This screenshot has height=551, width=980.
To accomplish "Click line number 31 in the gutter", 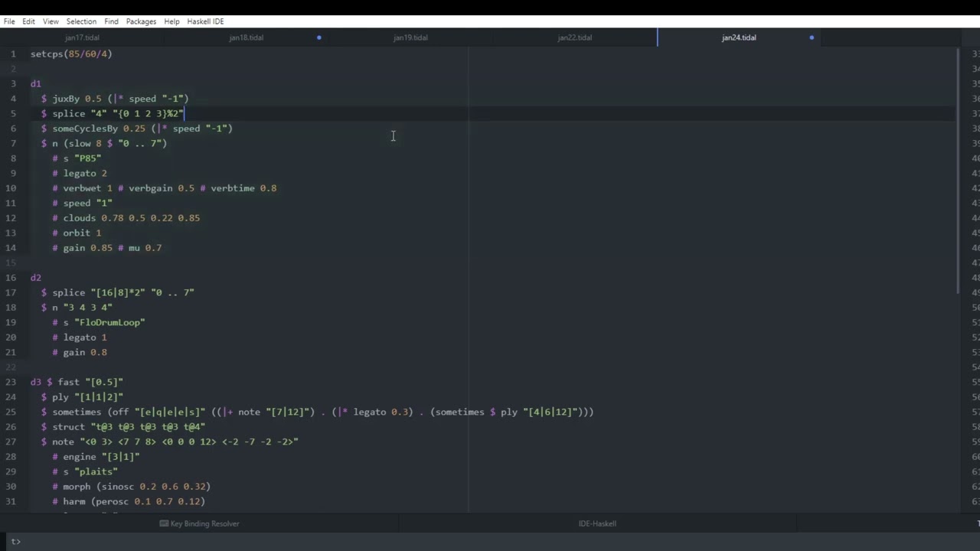I will [11, 502].
